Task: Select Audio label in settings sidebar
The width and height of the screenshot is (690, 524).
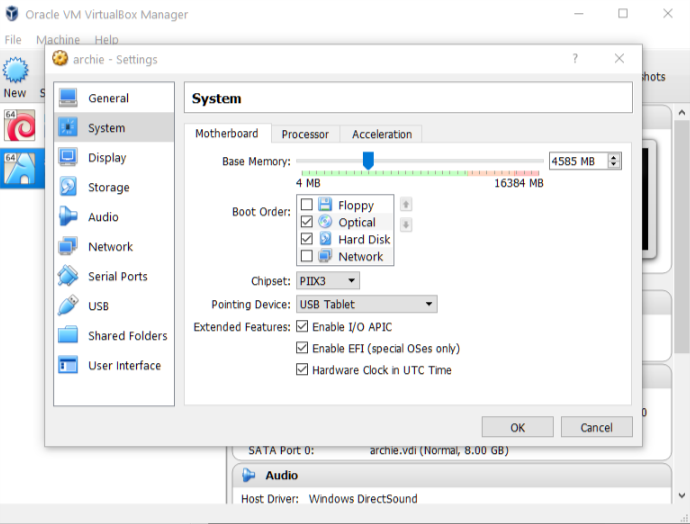Action: (103, 217)
